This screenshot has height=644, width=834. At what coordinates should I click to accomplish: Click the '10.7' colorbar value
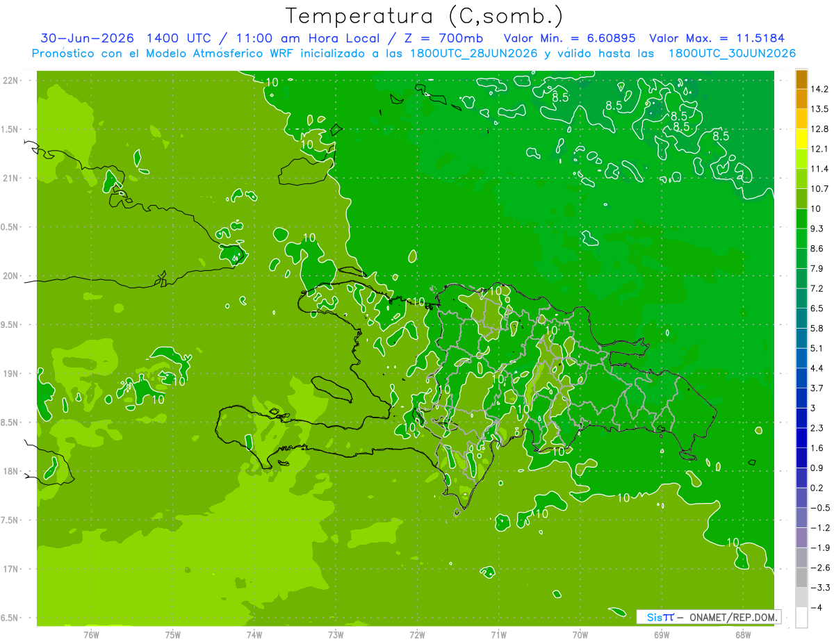coord(819,189)
